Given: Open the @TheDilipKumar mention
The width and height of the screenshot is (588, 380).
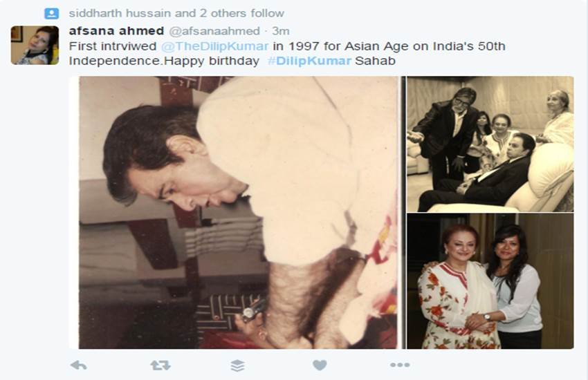Looking at the screenshot, I should point(215,46).
